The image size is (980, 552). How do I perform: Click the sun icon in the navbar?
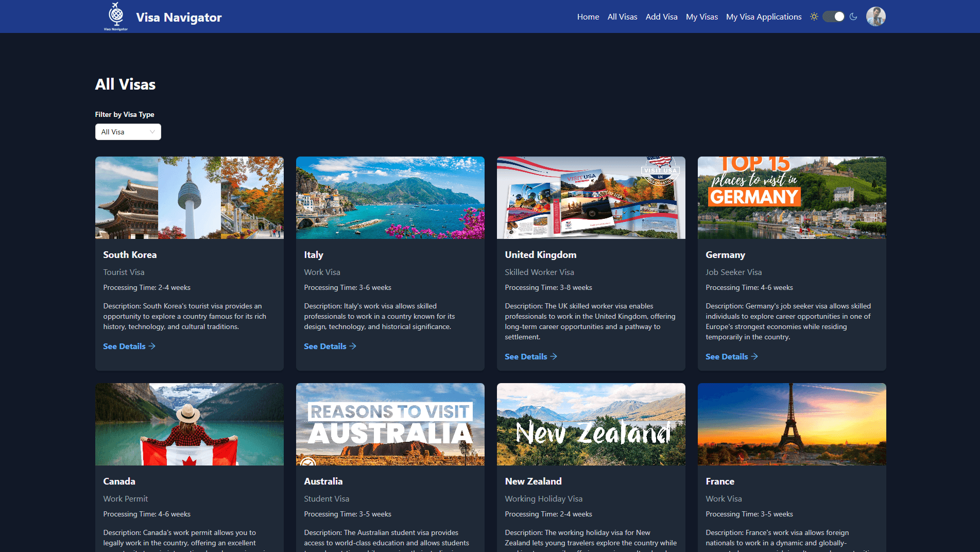(x=814, y=16)
